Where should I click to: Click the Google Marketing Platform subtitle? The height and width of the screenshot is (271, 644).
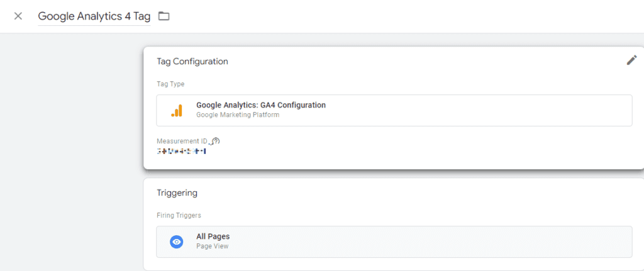(238, 115)
